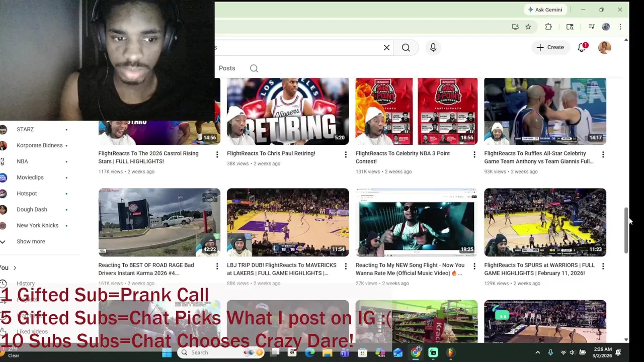Click Ask Gemini in Chrome title bar
644x362 pixels.
[545, 10]
